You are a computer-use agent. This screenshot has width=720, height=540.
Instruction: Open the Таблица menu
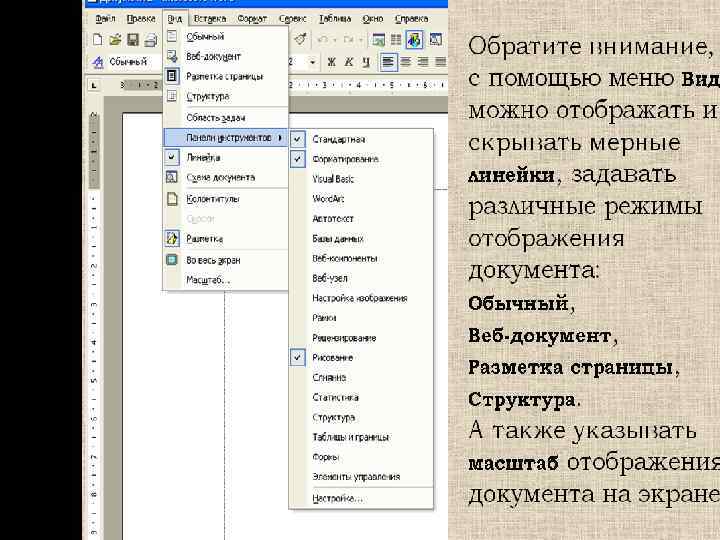(335, 19)
